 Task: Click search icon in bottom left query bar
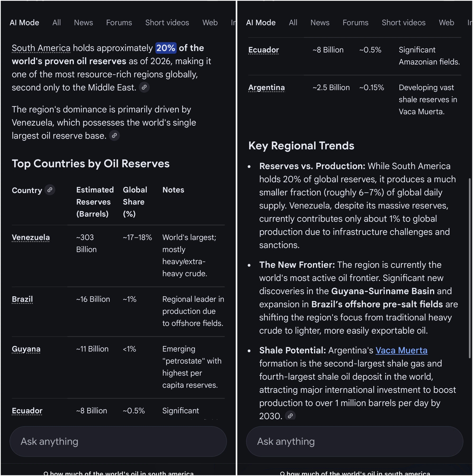click(46, 473)
